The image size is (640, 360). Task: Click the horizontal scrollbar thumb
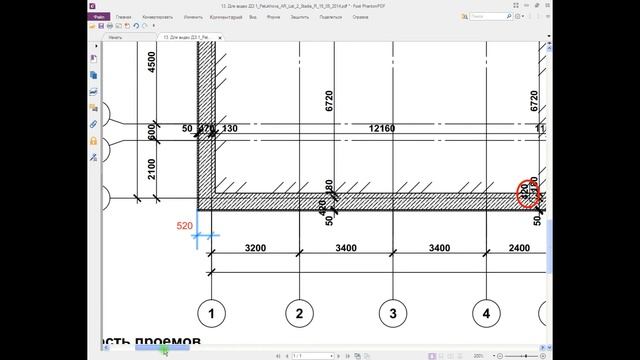tap(162, 348)
